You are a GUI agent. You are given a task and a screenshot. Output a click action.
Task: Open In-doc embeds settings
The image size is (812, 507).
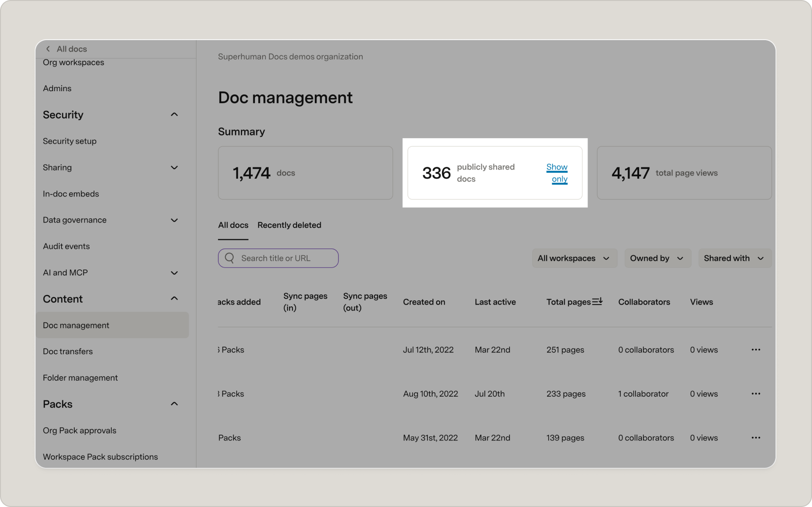[x=71, y=194]
